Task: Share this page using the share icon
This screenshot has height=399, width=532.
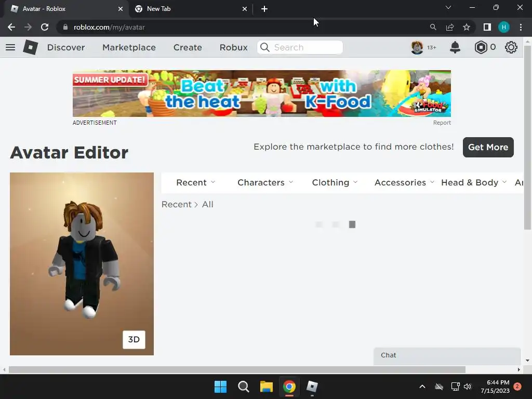Action: coord(450,27)
